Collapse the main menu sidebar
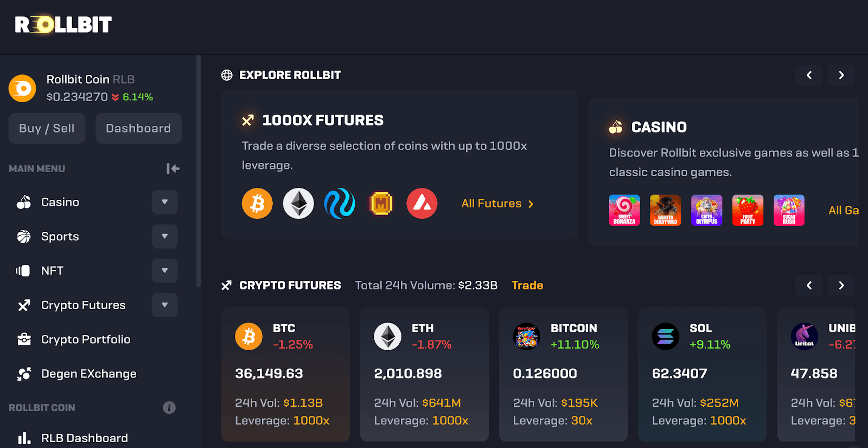The width and height of the screenshot is (868, 448). click(x=173, y=169)
